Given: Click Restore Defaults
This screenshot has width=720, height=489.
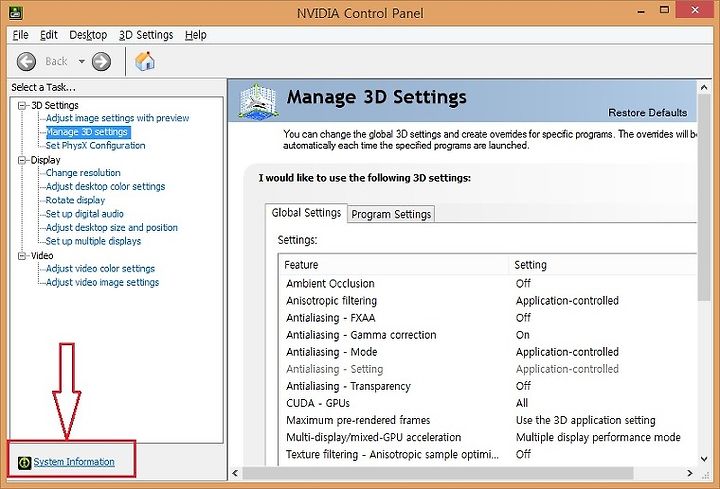Looking at the screenshot, I should (x=647, y=112).
